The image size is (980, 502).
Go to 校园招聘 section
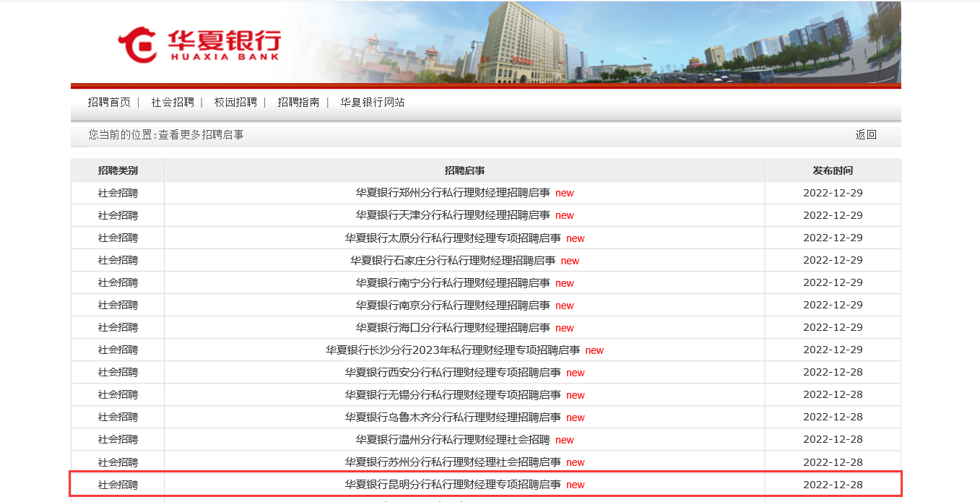(235, 103)
